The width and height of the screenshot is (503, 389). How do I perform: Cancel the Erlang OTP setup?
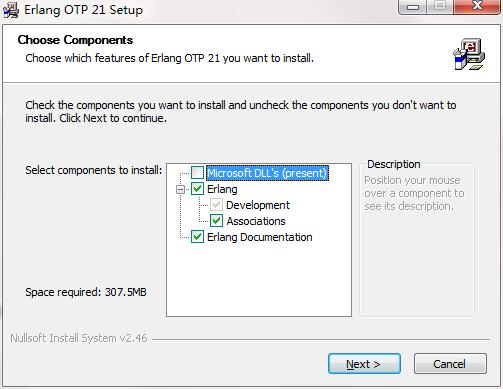pos(450,364)
